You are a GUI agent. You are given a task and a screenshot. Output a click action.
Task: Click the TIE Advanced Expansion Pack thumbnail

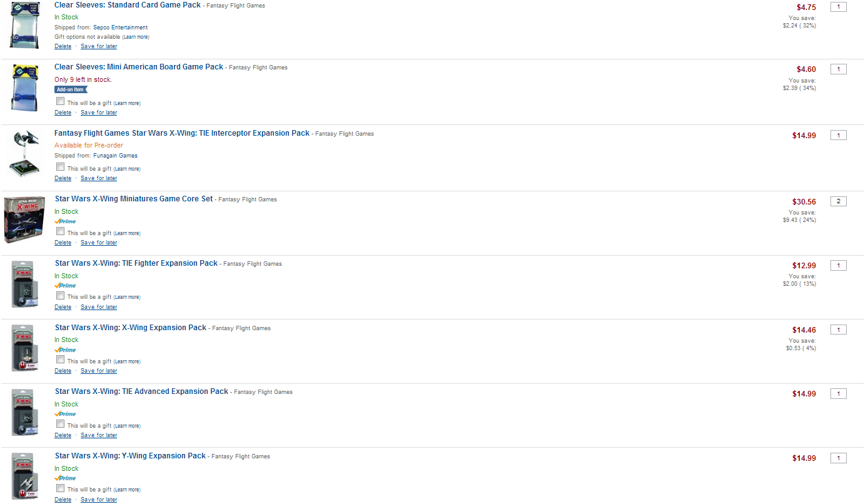click(x=25, y=413)
